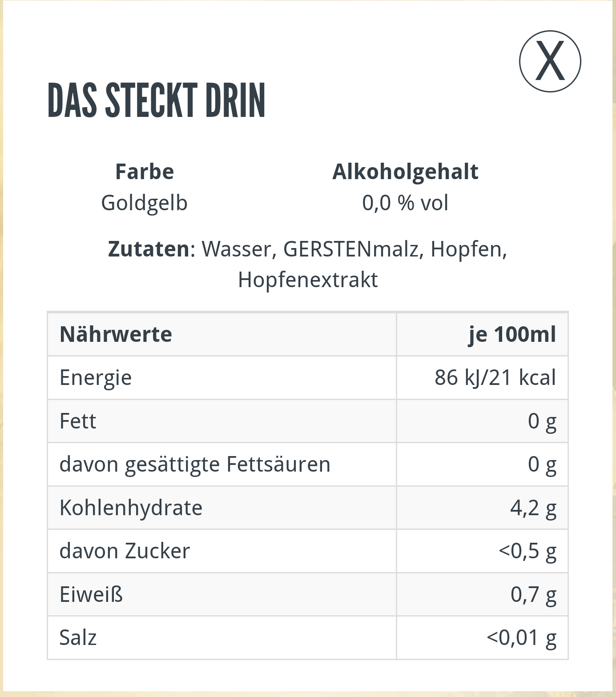Viewport: 616px width, 697px height.
Task: Click the Goldgelb color value
Action: 145,203
